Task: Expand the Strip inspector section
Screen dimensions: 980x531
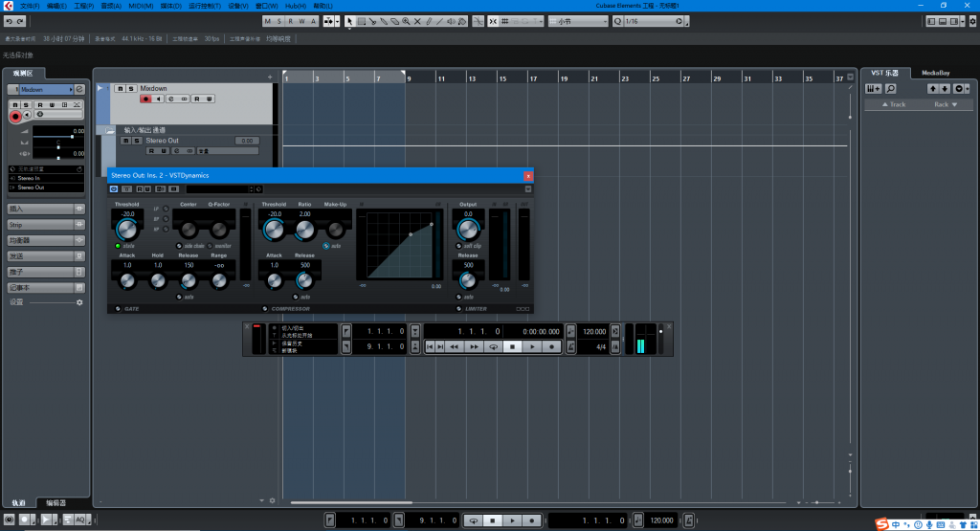Action: point(46,224)
